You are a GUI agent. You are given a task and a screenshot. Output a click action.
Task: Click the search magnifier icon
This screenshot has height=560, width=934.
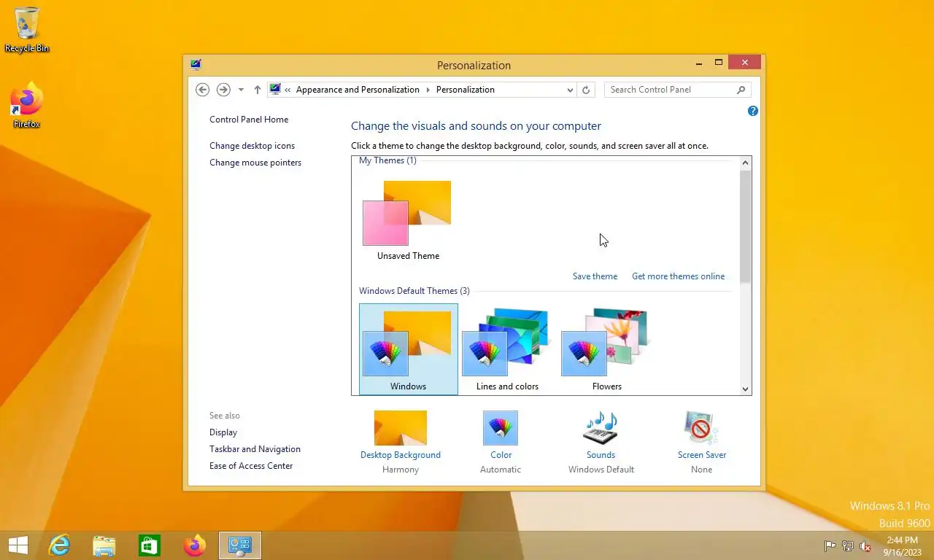(741, 90)
